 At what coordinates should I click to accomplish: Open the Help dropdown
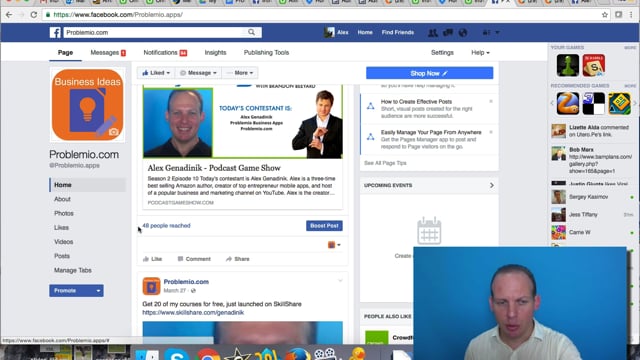tap(480, 53)
